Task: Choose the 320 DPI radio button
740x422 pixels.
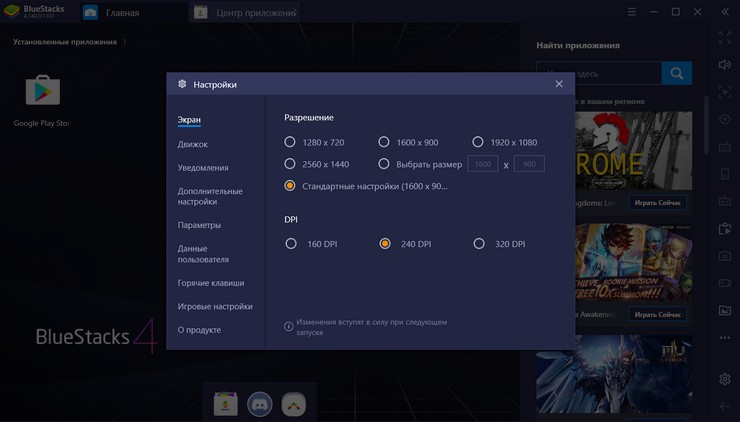Action: coord(478,244)
